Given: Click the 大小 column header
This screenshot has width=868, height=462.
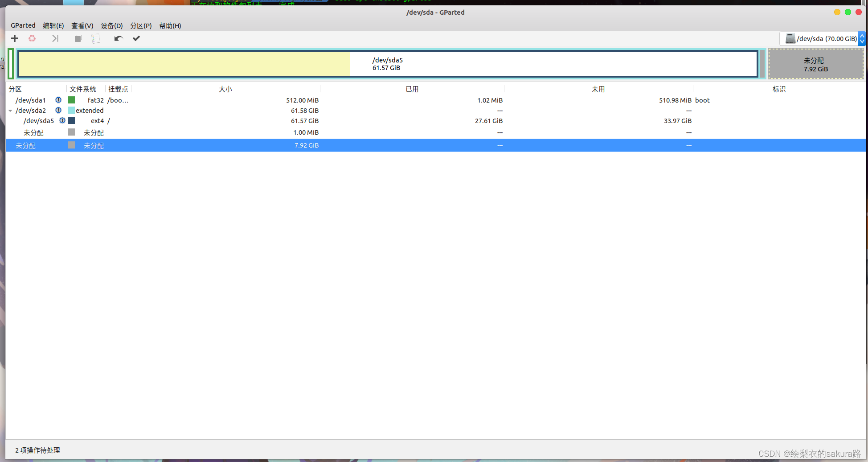Looking at the screenshot, I should click(x=225, y=89).
